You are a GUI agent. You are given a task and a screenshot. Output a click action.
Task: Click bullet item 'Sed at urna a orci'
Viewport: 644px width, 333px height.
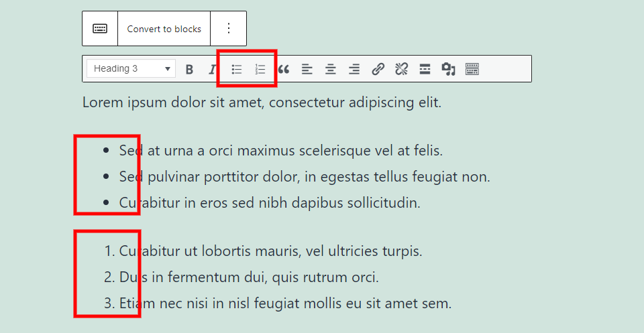tap(281, 151)
